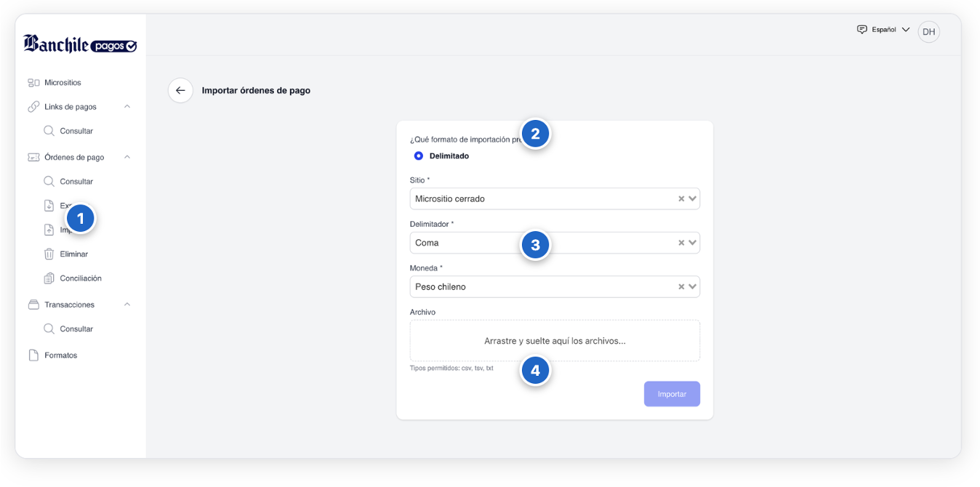The image size is (980, 487).
Task: Open the DH user avatar menu
Action: [x=929, y=32]
